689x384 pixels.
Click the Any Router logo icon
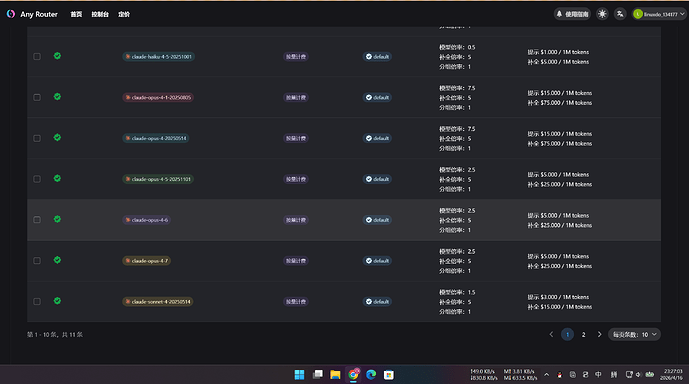[x=11, y=14]
